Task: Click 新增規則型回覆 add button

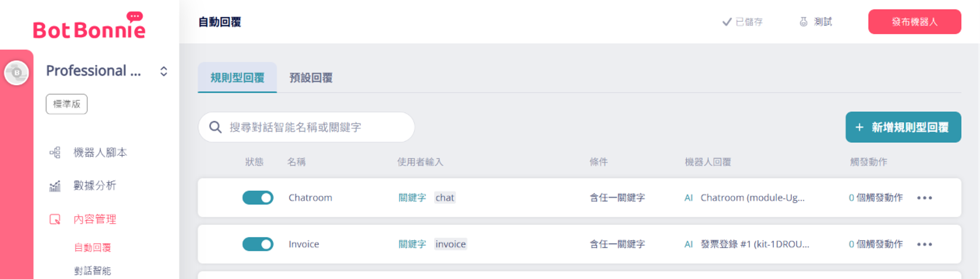Action: point(903,127)
